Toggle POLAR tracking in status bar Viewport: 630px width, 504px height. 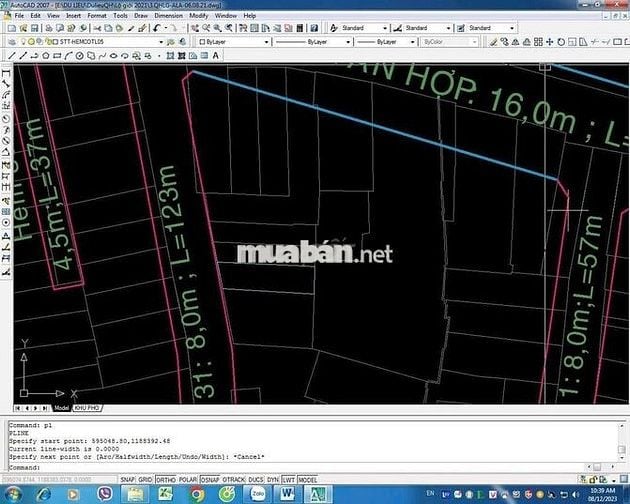(189, 480)
